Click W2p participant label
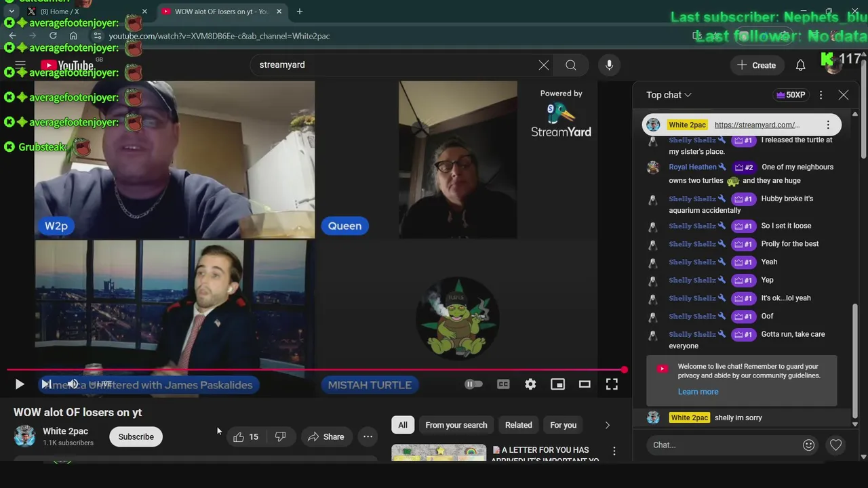Viewport: 868px width, 488px height. pos(56,226)
